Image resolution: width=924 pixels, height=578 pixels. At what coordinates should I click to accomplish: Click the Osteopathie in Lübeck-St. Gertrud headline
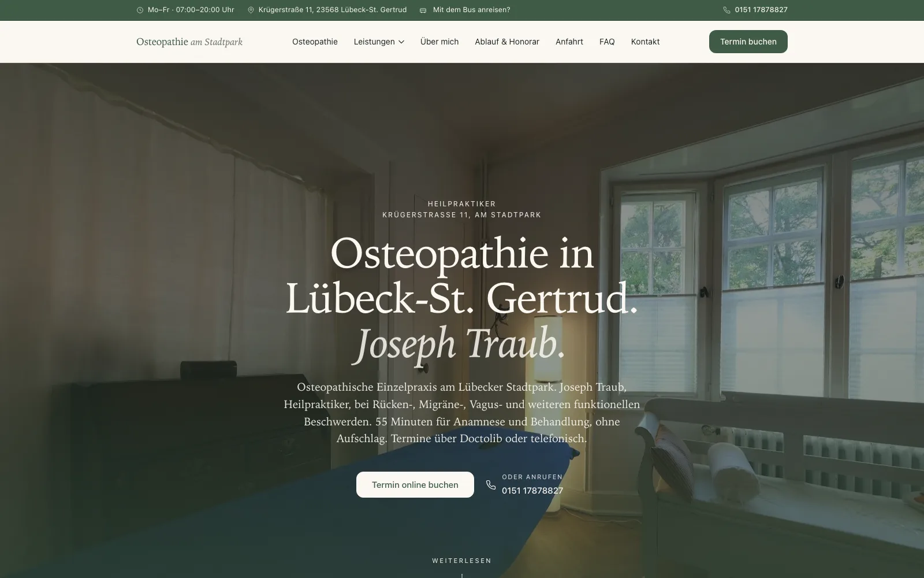(462, 276)
